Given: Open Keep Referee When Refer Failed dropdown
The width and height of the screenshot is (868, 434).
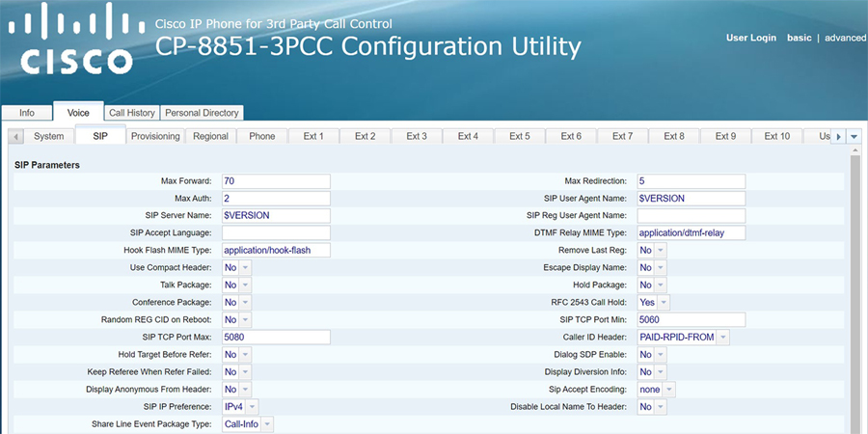Looking at the screenshot, I should pos(236,371).
